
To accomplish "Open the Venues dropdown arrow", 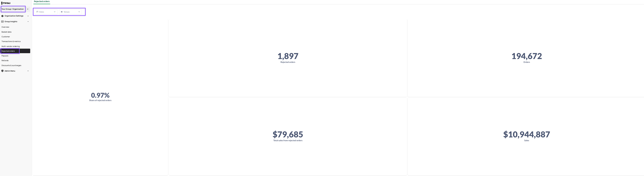I will click(79, 12).
